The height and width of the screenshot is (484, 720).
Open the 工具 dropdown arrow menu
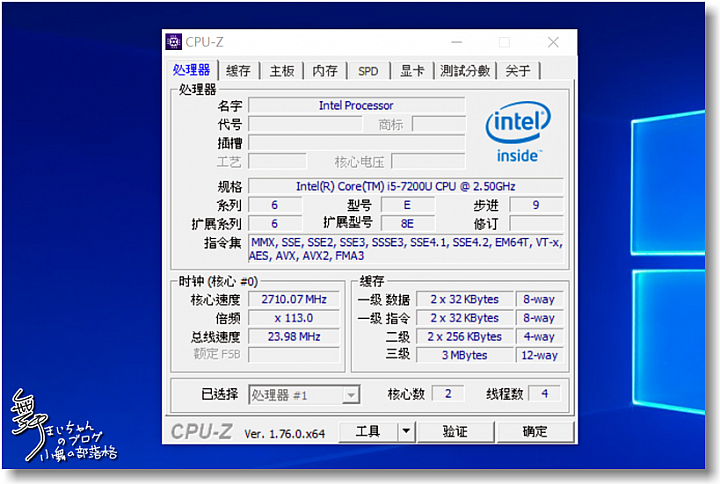click(x=406, y=431)
